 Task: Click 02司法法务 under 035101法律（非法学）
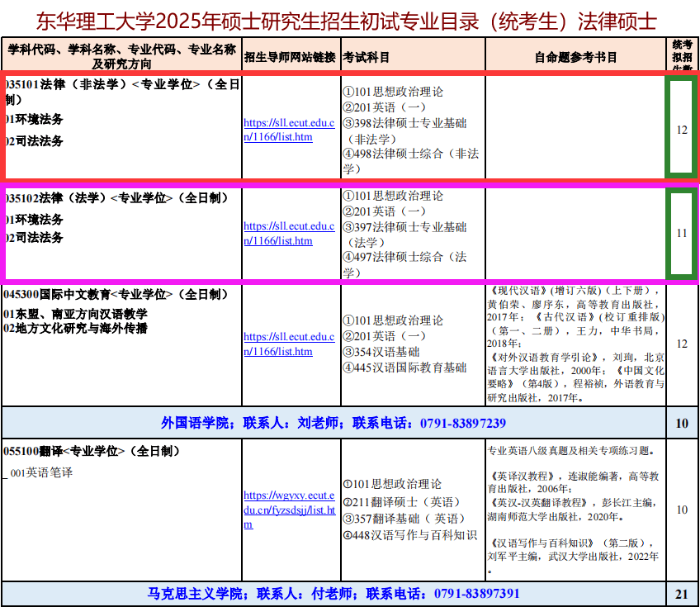[35, 141]
